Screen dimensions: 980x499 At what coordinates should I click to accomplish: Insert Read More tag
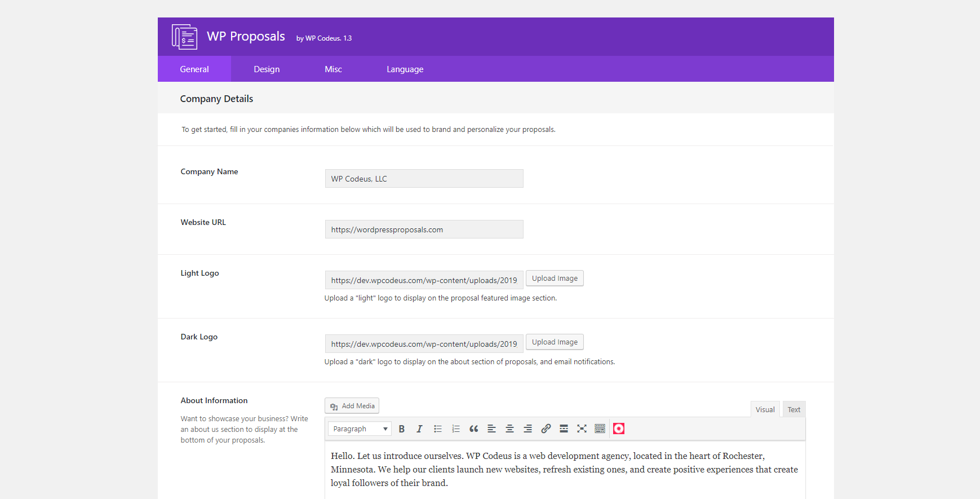(x=564, y=429)
